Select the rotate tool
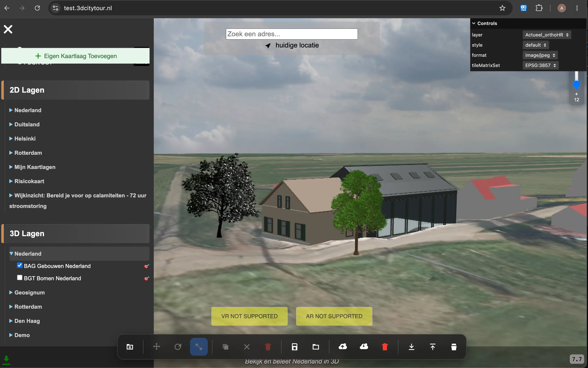Viewport: 588px width, 368px height. click(178, 347)
